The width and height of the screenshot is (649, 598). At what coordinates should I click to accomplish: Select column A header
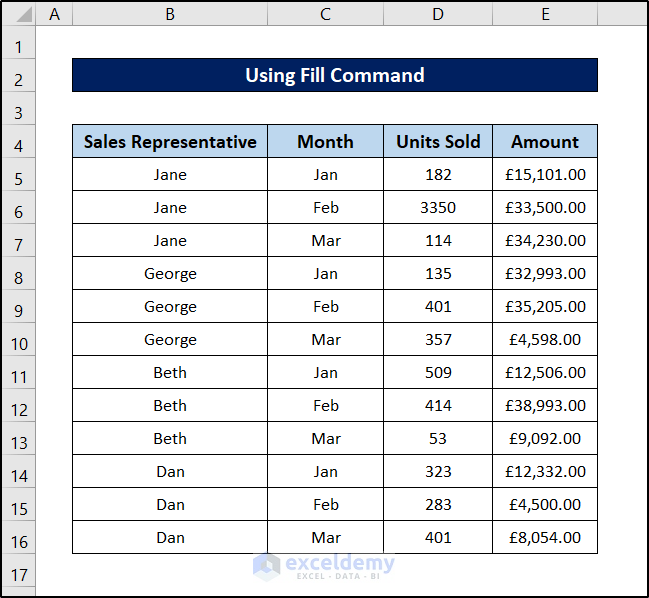pos(54,14)
